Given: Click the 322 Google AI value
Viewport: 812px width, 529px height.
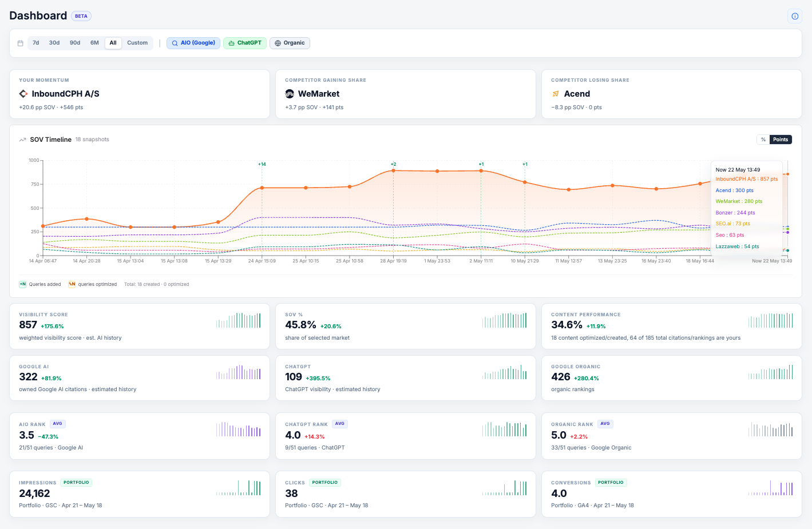Looking at the screenshot, I should coord(28,377).
